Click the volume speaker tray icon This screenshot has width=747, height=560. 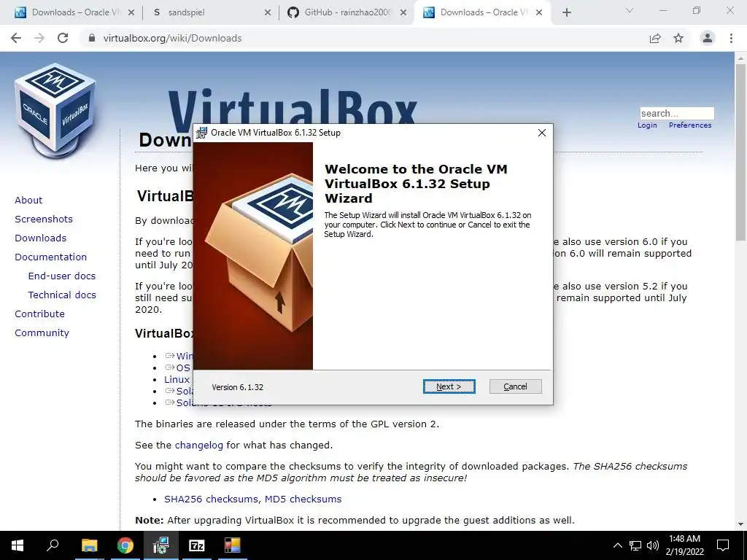coord(653,545)
